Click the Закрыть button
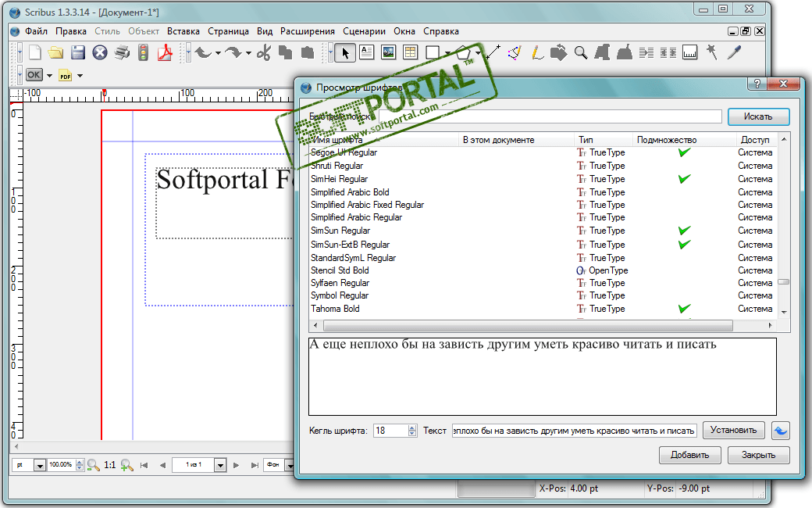Viewport: 812px width, 508px height. (x=758, y=455)
